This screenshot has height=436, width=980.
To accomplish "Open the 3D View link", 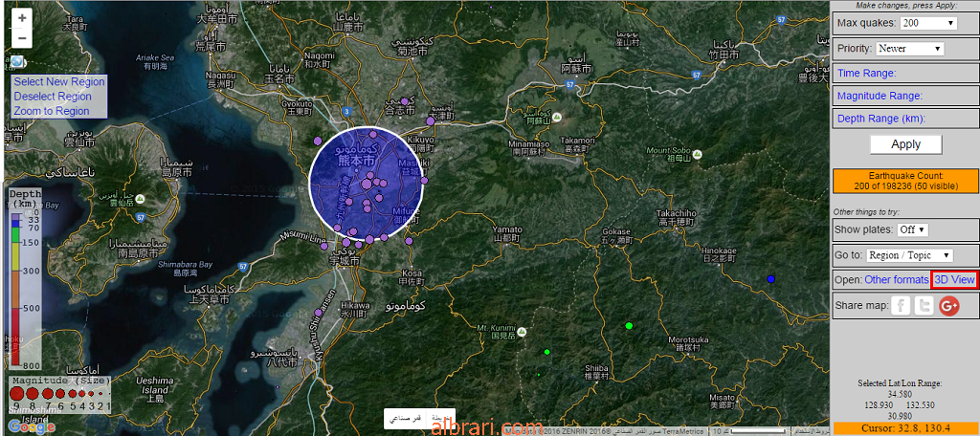I will (954, 280).
